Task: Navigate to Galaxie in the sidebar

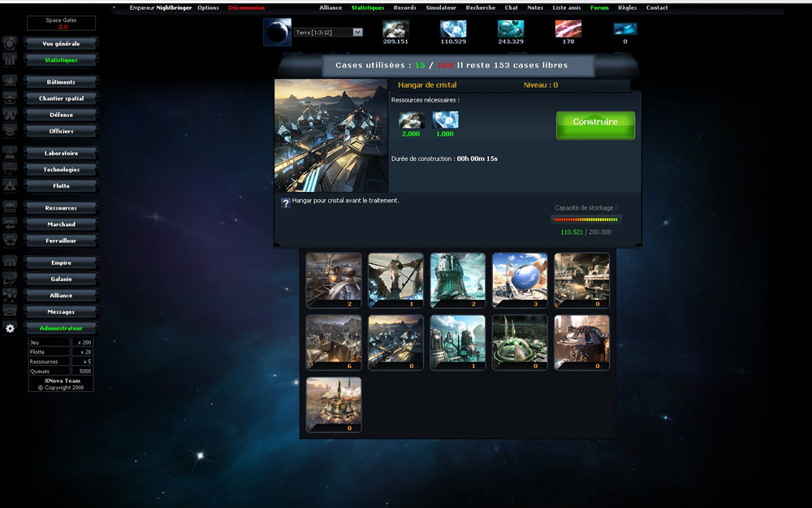Action: click(61, 279)
